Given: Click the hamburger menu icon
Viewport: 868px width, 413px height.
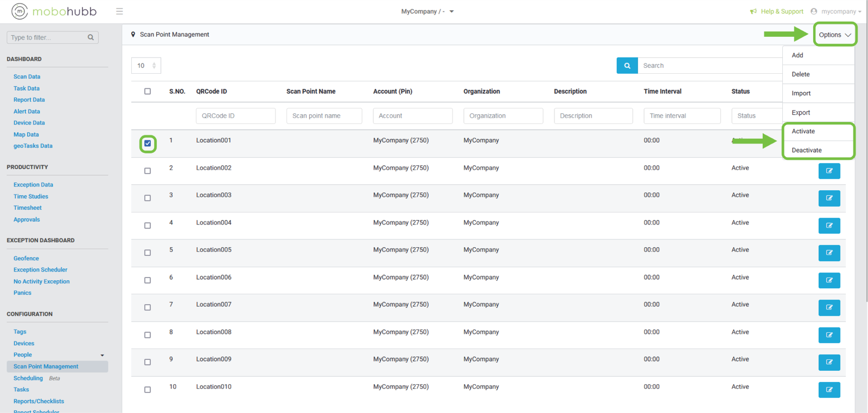Looking at the screenshot, I should coord(119,11).
